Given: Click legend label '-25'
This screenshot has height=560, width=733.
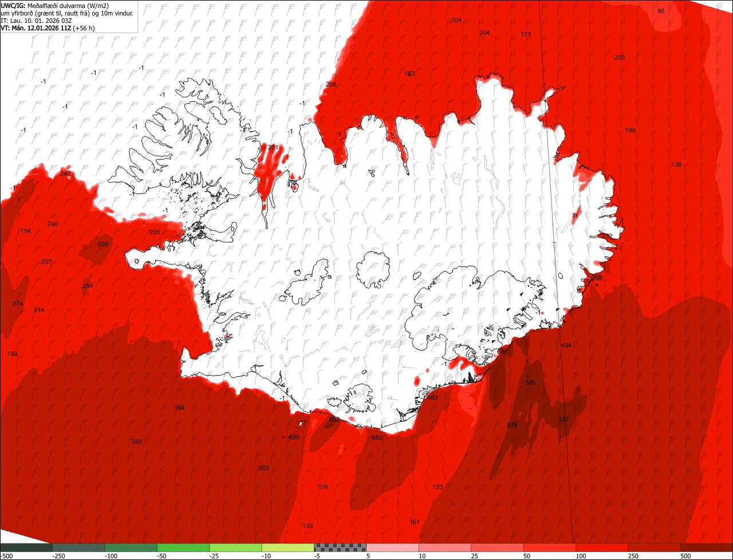Looking at the screenshot, I should click(x=214, y=556).
